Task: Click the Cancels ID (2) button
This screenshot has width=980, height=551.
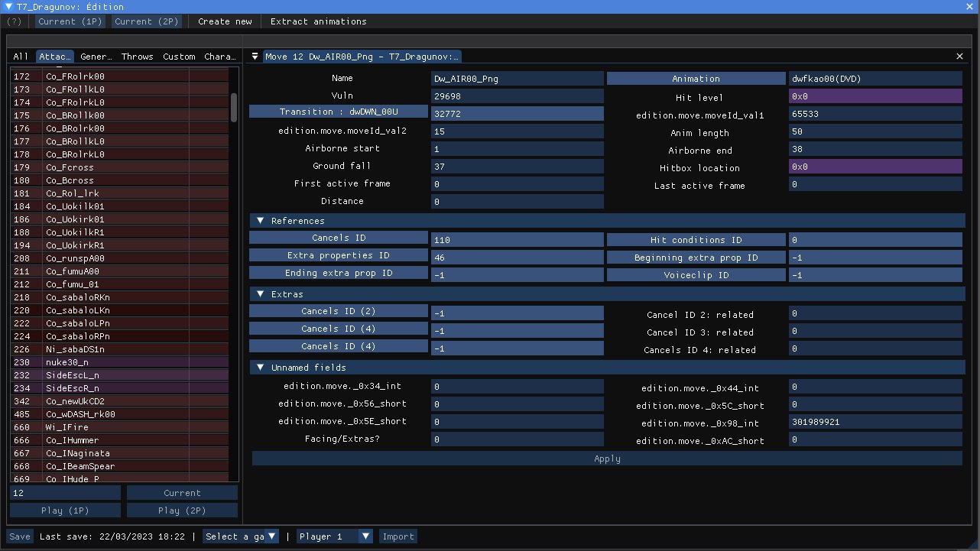Action: pyautogui.click(x=339, y=311)
